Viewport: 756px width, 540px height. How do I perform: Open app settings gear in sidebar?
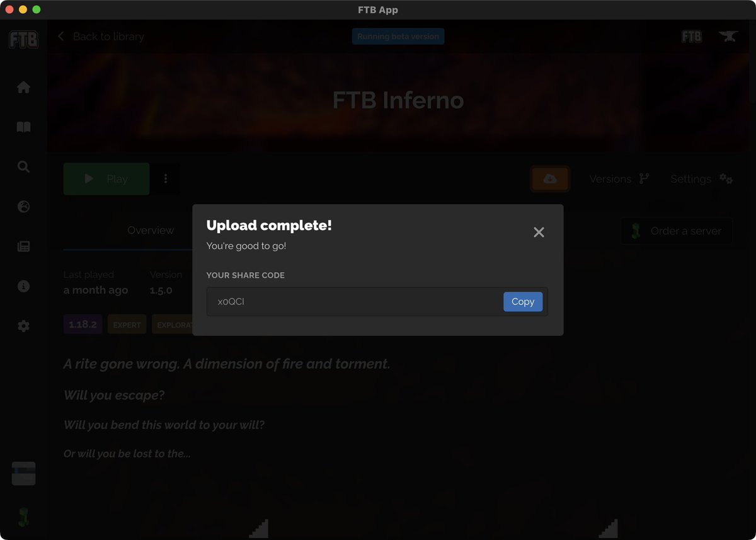pyautogui.click(x=23, y=326)
